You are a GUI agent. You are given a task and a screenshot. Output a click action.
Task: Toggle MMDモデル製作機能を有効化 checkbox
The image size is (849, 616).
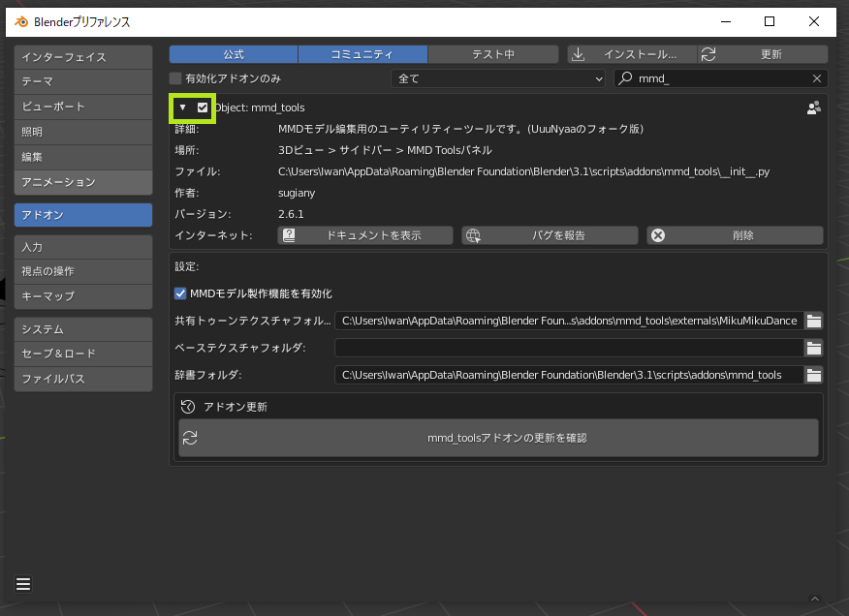[180, 293]
